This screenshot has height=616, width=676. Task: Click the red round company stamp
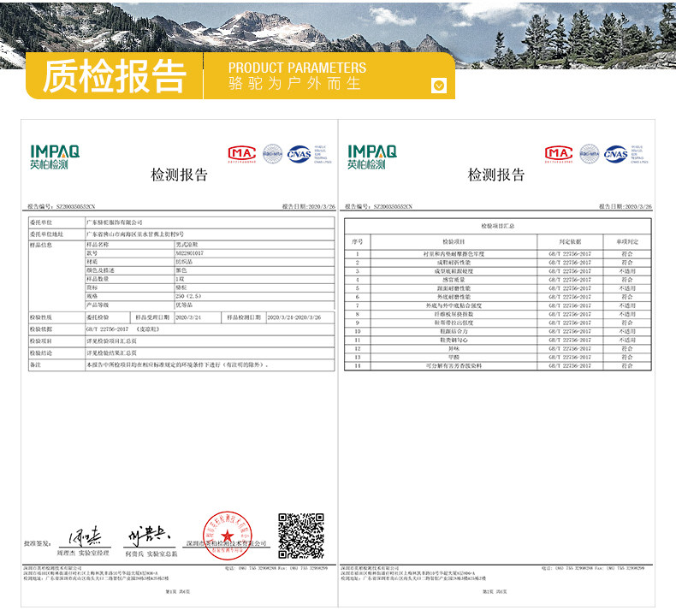click(228, 536)
